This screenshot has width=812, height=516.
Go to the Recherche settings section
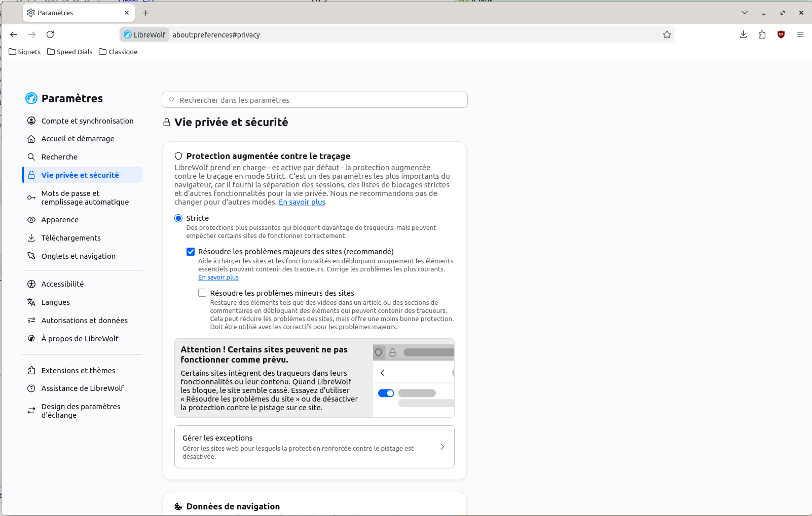pyautogui.click(x=82, y=157)
